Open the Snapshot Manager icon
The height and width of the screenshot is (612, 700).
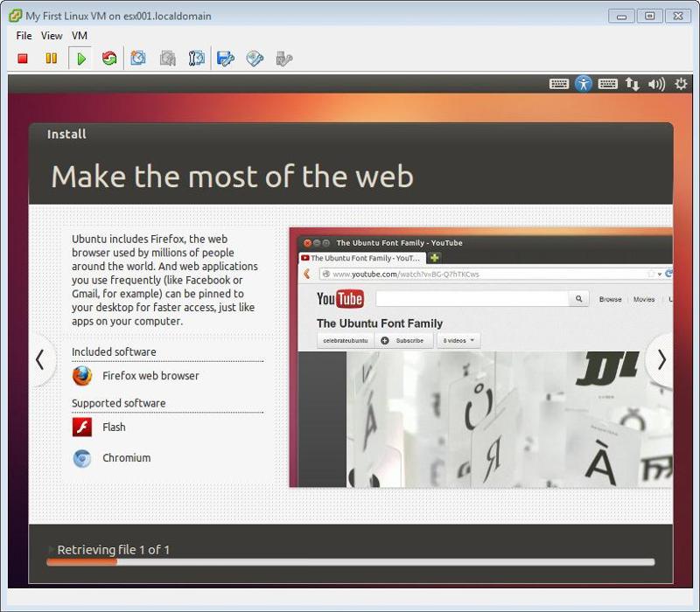coord(196,59)
